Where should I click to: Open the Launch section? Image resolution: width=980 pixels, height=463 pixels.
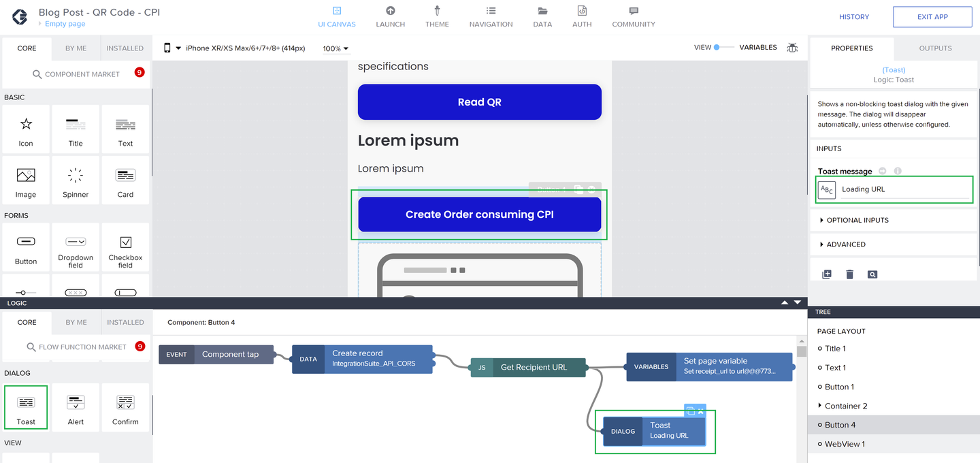pos(391,18)
